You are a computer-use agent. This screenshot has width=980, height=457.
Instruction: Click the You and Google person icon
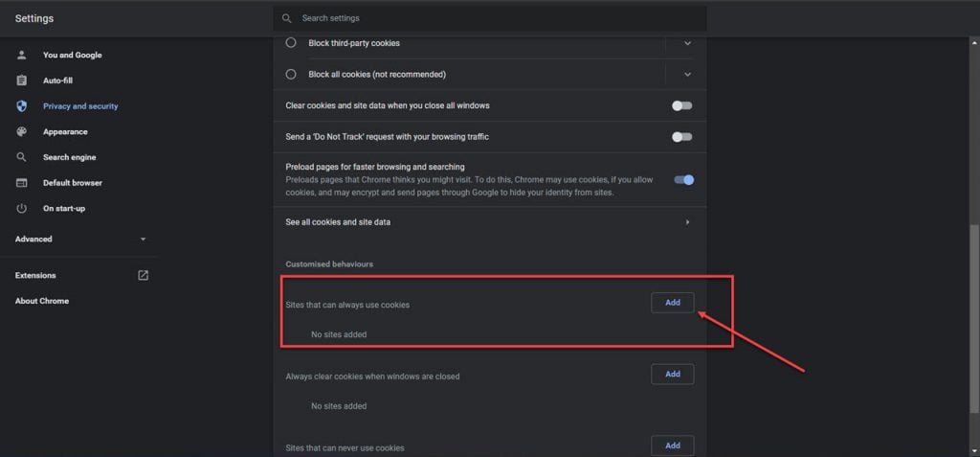21,55
